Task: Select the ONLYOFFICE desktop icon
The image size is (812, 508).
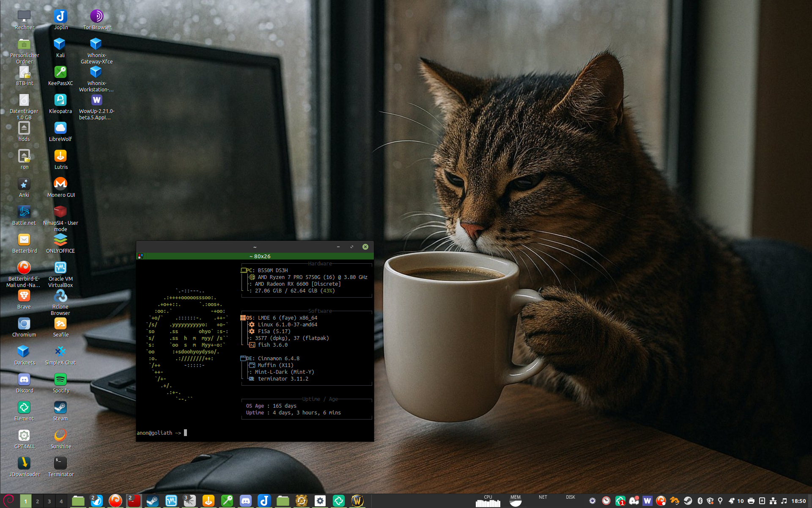Action: click(x=60, y=243)
